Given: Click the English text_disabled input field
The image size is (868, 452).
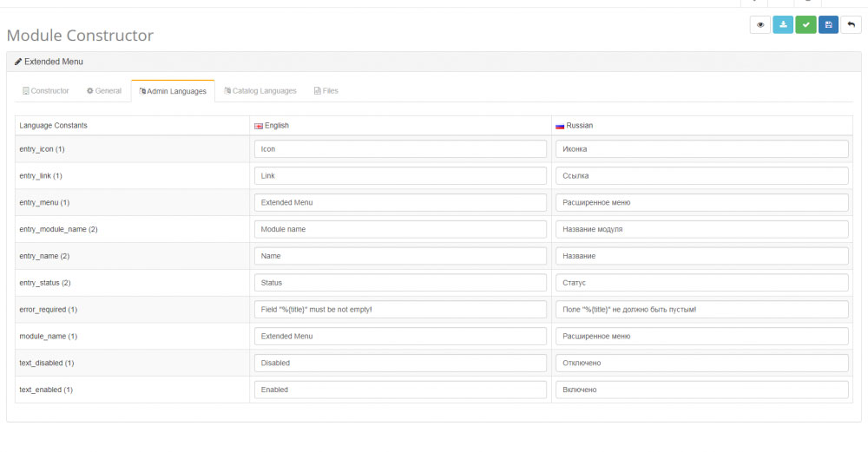Looking at the screenshot, I should (x=400, y=364).
